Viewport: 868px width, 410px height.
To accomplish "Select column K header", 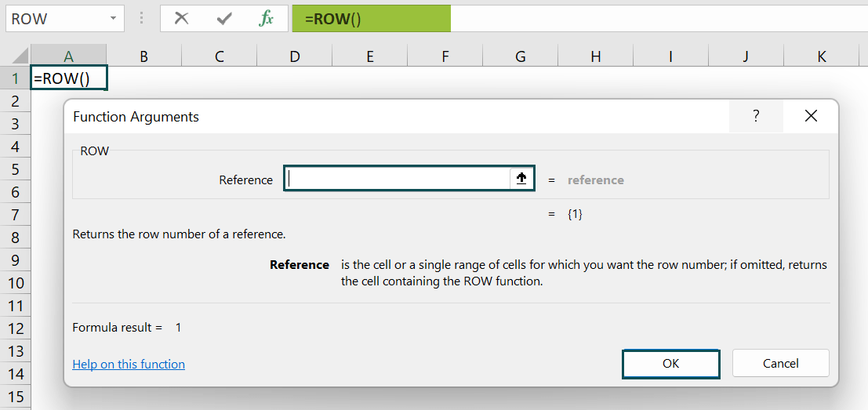I will (822, 56).
